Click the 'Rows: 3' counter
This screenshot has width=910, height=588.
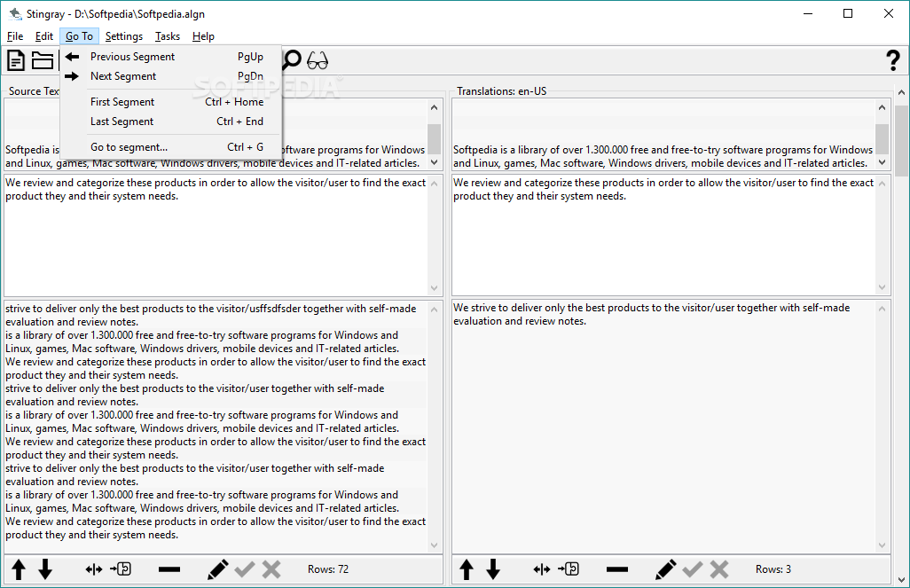(773, 569)
